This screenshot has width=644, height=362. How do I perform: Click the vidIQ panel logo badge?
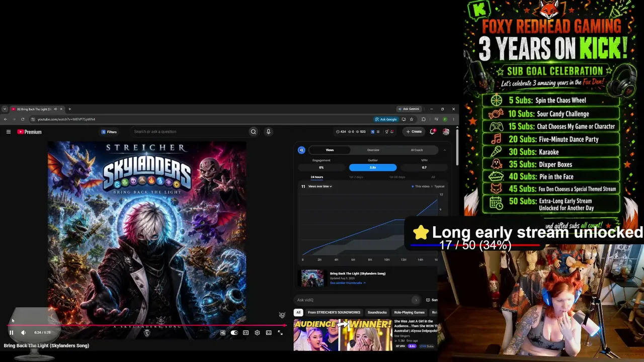pos(301,150)
